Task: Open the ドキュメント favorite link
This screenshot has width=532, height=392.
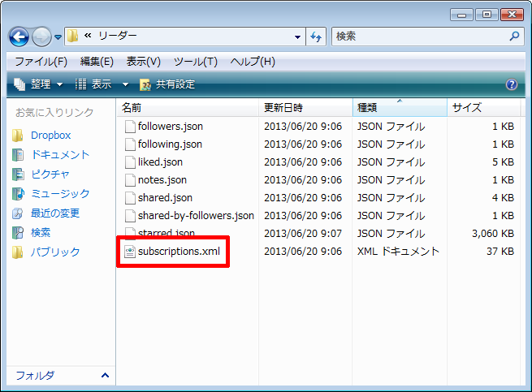Action: 60,155
